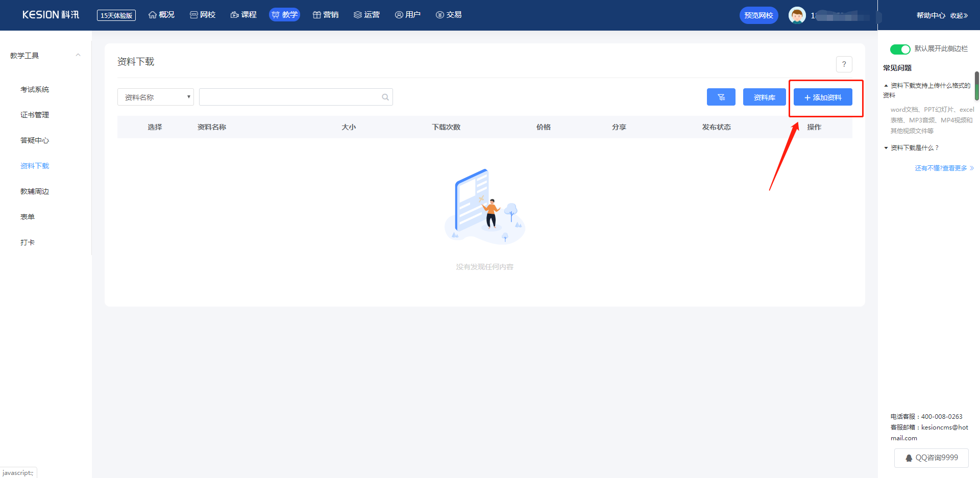
Task: Open the 资料名称 search type dropdown
Action: tap(156, 97)
